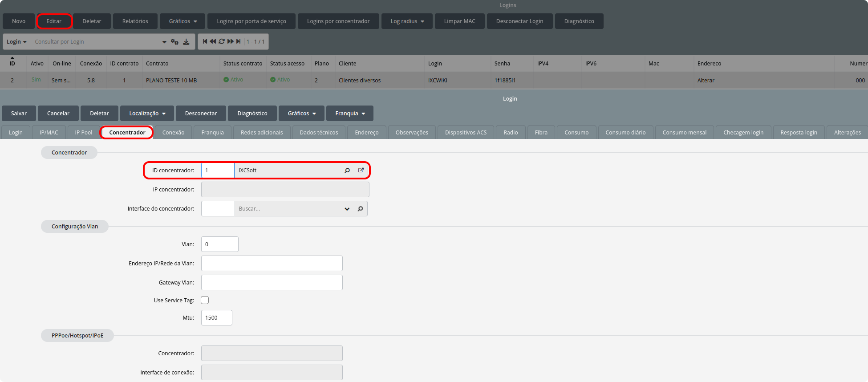The width and height of the screenshot is (868, 382).
Task: Click the Status contrato Ativo check icon
Action: 226,80
